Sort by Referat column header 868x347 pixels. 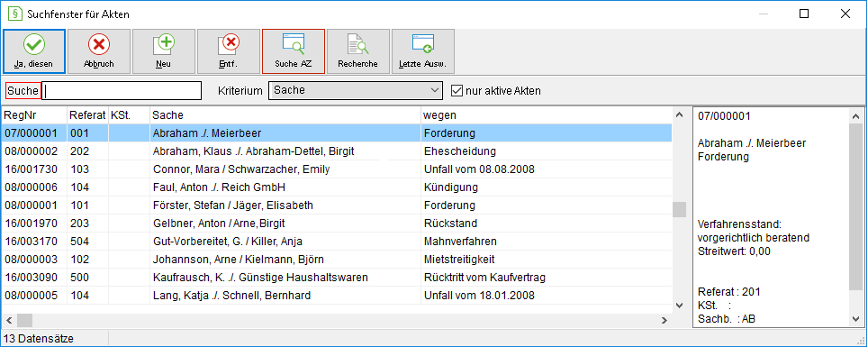click(87, 114)
